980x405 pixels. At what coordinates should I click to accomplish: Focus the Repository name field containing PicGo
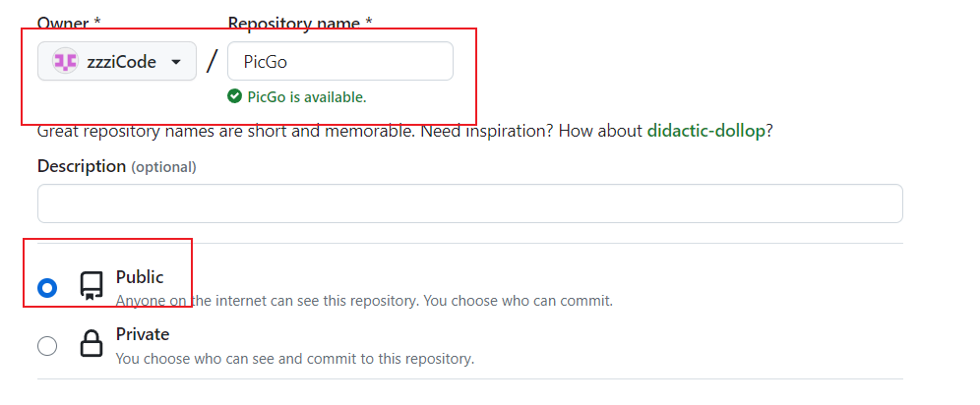tap(339, 62)
